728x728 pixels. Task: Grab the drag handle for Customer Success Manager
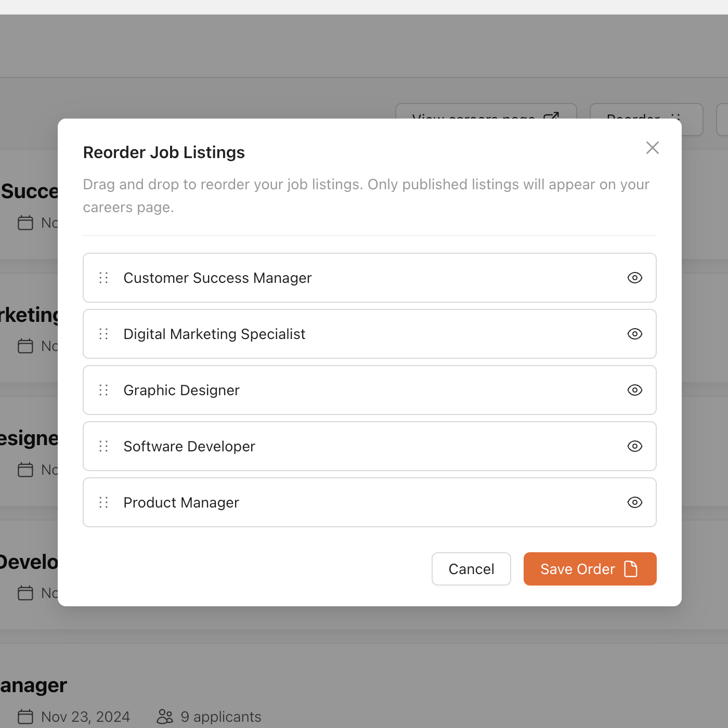tap(103, 278)
